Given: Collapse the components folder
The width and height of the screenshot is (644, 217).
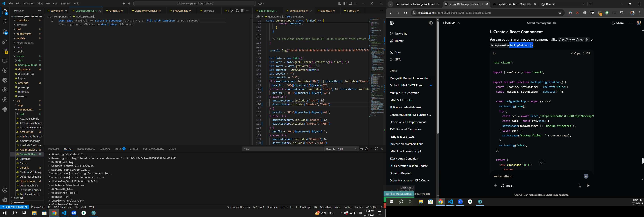Looking at the screenshot, I should pos(25,110).
